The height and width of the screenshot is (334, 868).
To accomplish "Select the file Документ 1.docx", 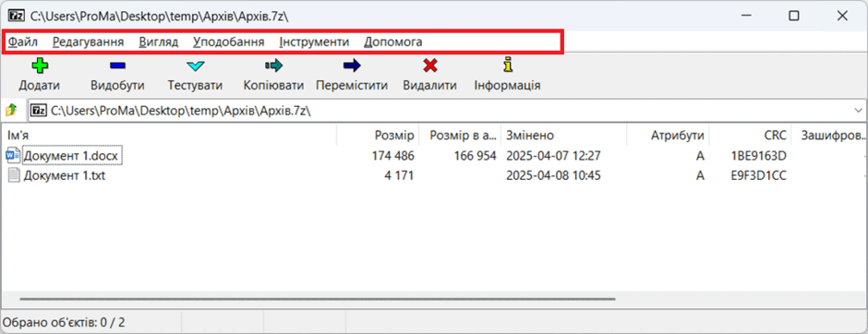I will (71, 157).
